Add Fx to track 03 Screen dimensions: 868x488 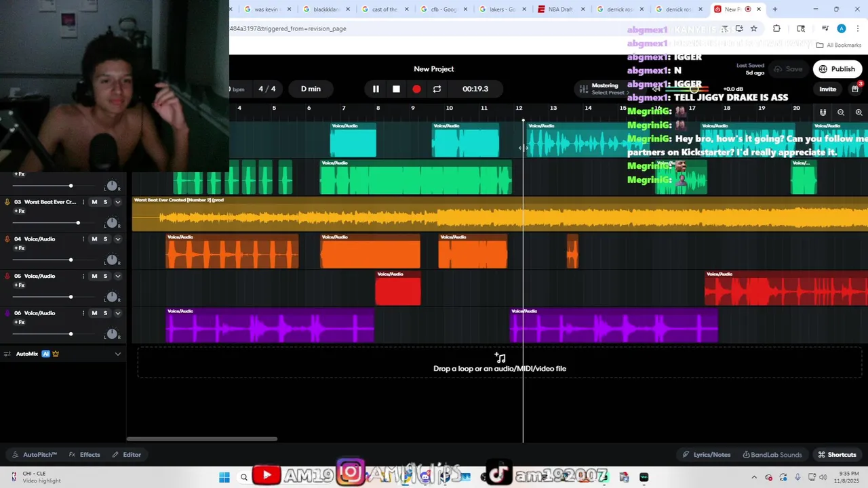[x=20, y=211]
